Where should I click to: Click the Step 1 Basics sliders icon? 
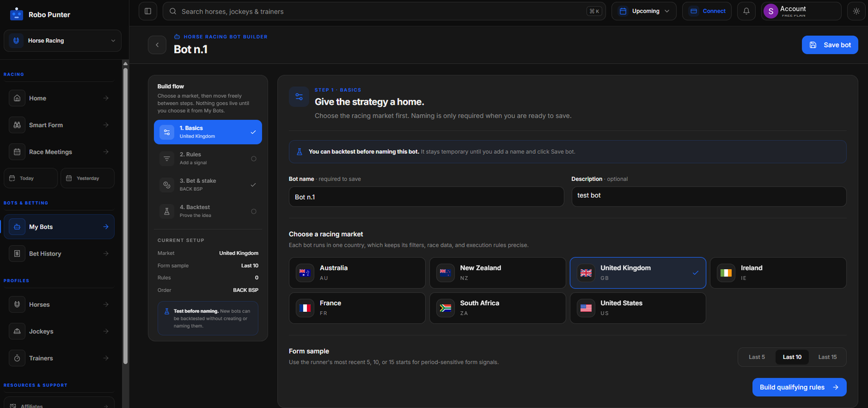(x=299, y=97)
